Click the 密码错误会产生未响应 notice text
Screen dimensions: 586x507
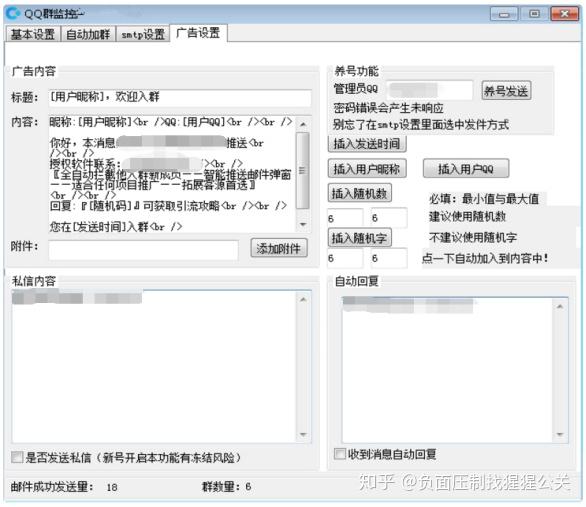click(388, 108)
